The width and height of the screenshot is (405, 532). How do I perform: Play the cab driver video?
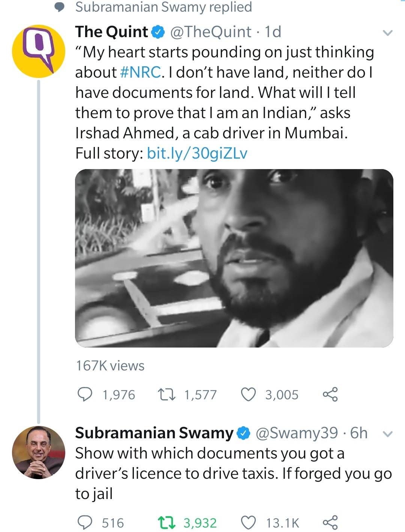pos(234,258)
